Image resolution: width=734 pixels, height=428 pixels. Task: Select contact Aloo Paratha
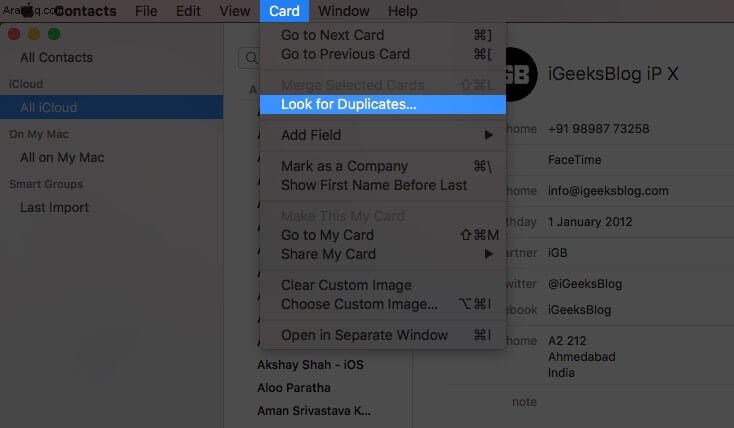pos(294,388)
